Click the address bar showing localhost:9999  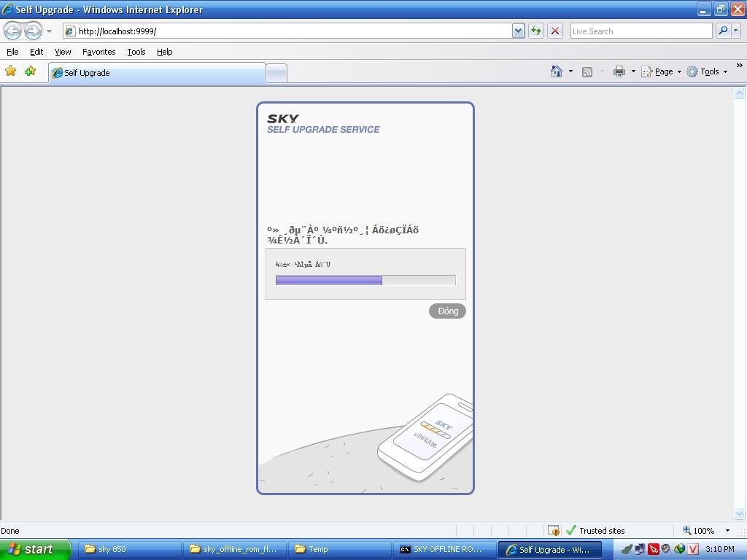[287, 31]
